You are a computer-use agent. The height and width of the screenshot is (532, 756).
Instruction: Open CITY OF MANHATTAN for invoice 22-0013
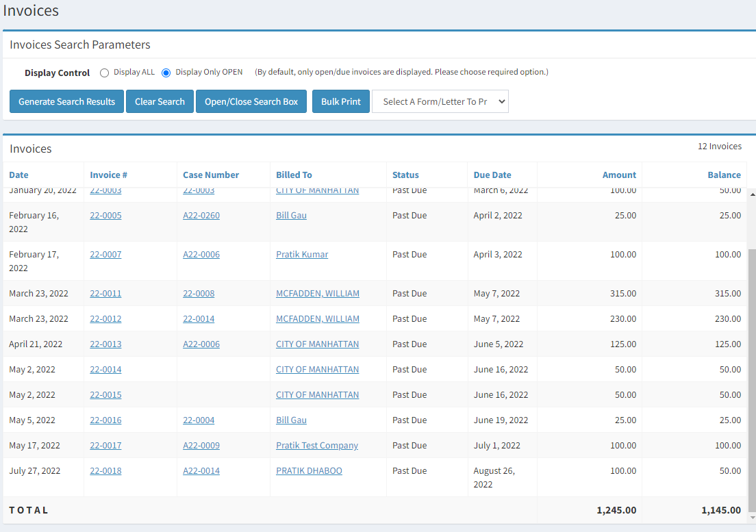317,344
